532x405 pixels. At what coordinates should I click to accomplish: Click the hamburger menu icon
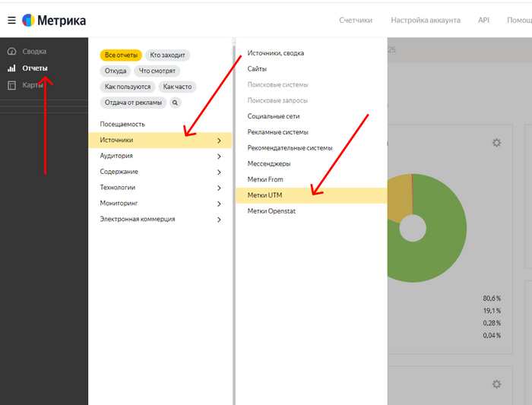click(11, 21)
